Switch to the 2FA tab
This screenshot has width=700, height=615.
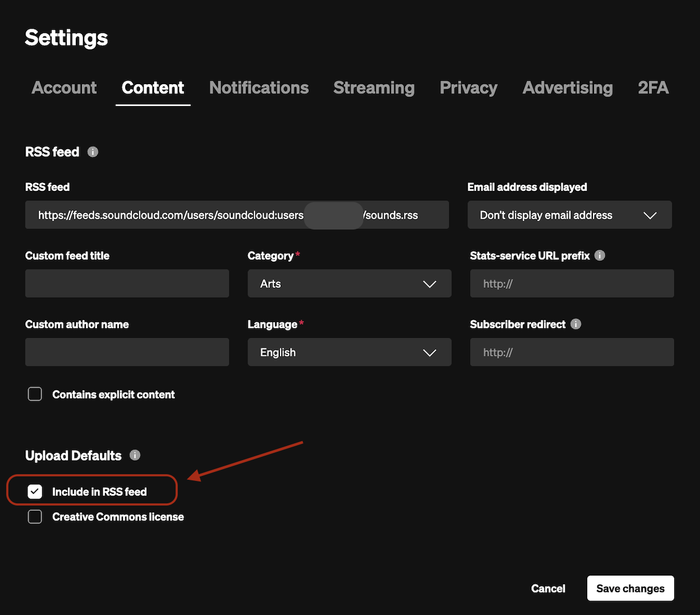coord(653,88)
